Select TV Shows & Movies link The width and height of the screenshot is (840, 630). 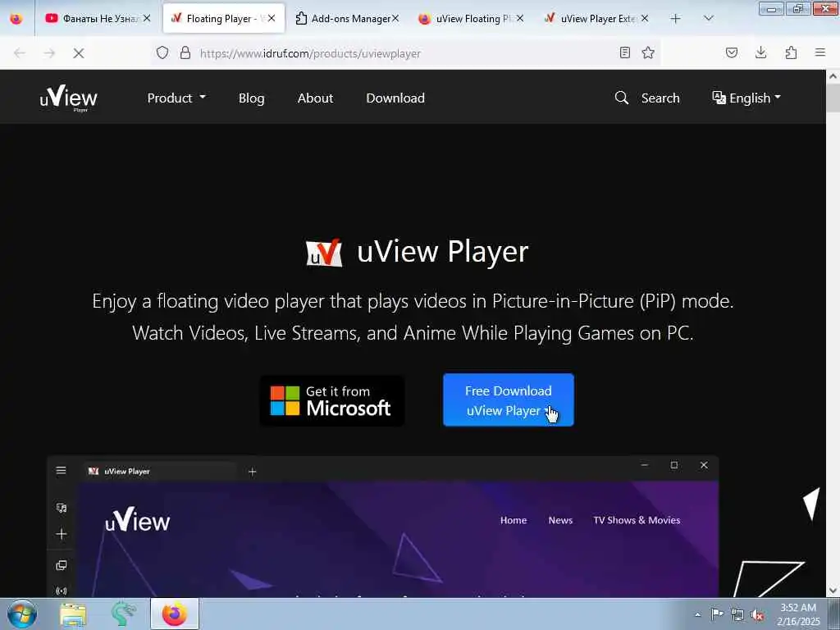637,520
